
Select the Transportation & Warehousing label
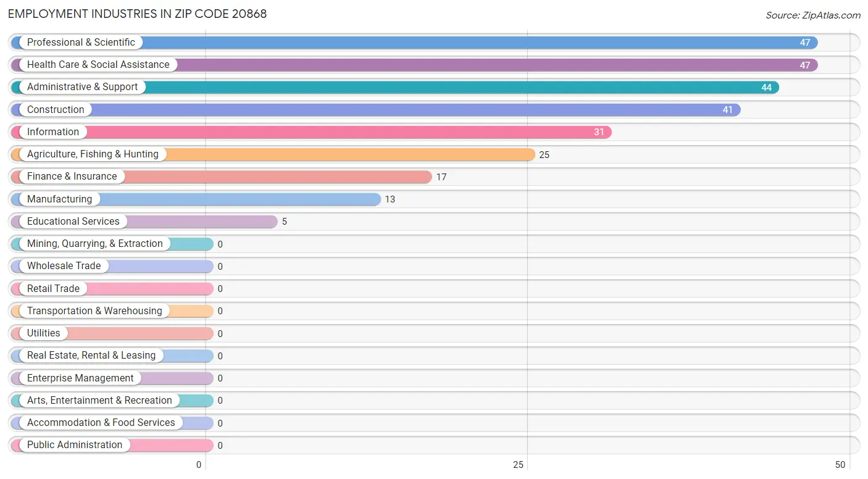click(94, 311)
